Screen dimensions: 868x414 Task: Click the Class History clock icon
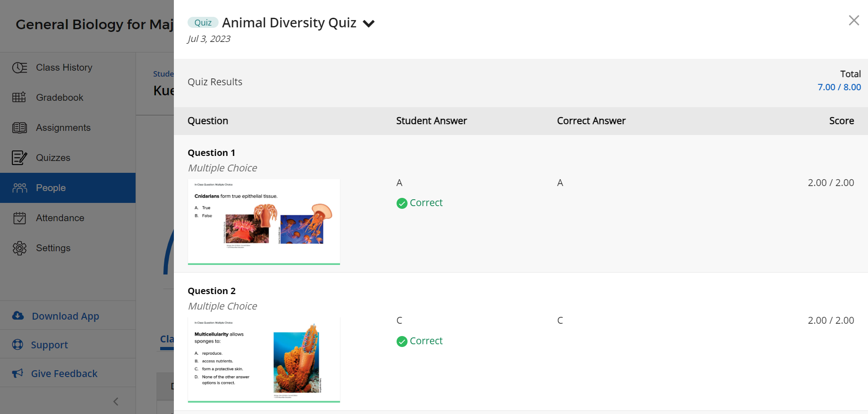(20, 67)
